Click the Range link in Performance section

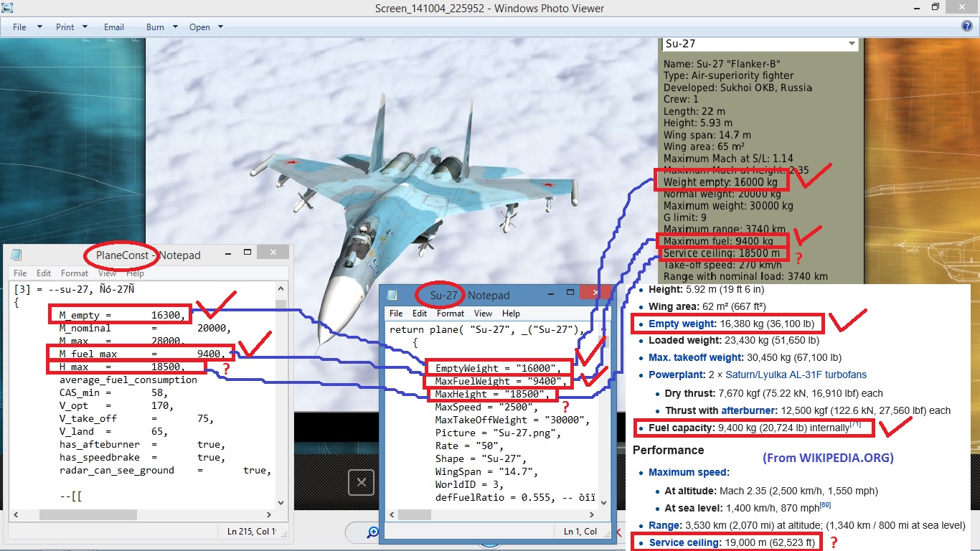pyautogui.click(x=663, y=525)
